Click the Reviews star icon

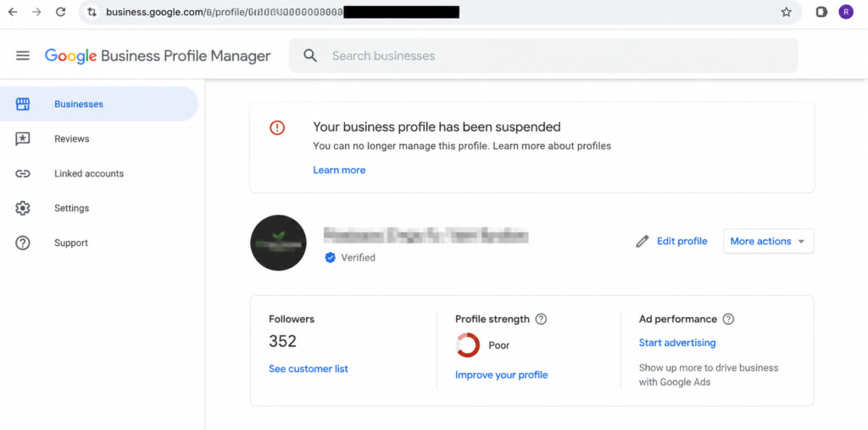tap(23, 139)
